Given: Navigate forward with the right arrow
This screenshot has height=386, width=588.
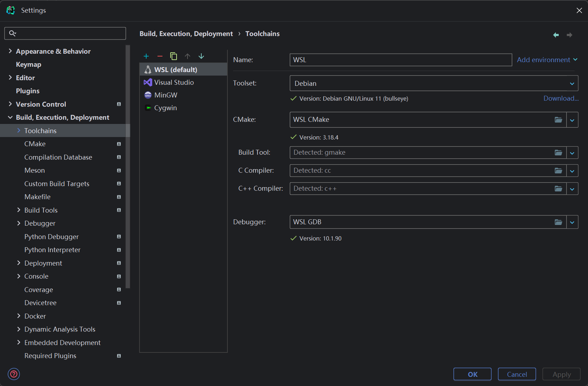Looking at the screenshot, I should pyautogui.click(x=569, y=35).
